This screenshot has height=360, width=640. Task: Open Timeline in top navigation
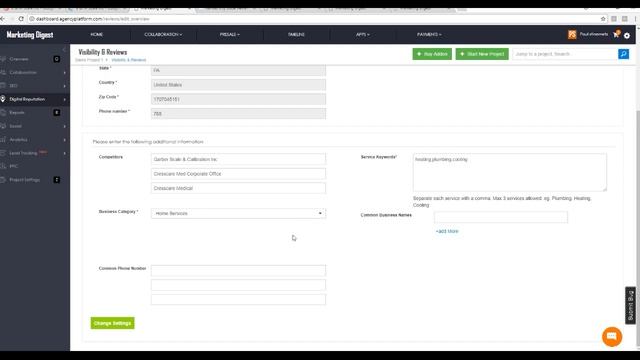pyautogui.click(x=296, y=35)
